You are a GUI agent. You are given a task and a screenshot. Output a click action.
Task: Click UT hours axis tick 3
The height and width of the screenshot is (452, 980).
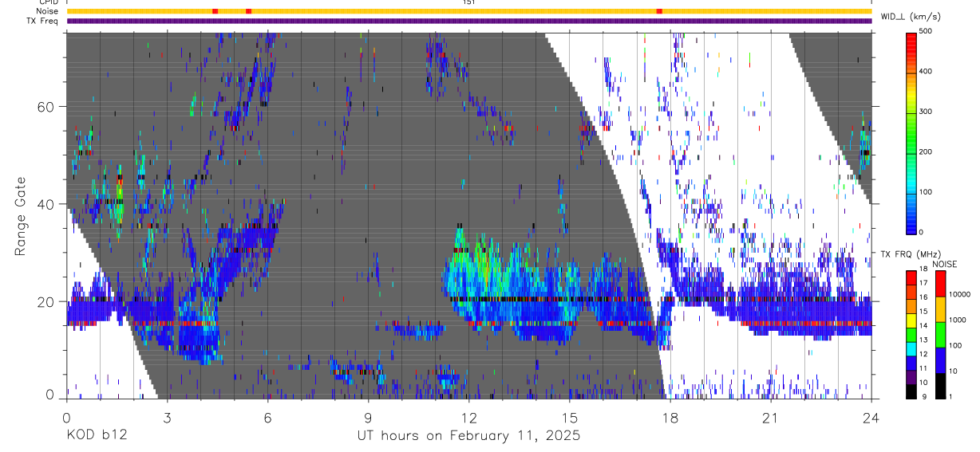(167, 418)
